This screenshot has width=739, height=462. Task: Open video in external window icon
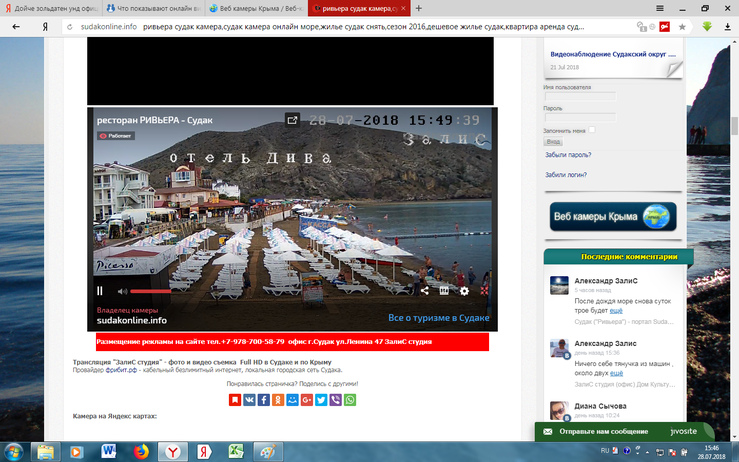point(292,119)
